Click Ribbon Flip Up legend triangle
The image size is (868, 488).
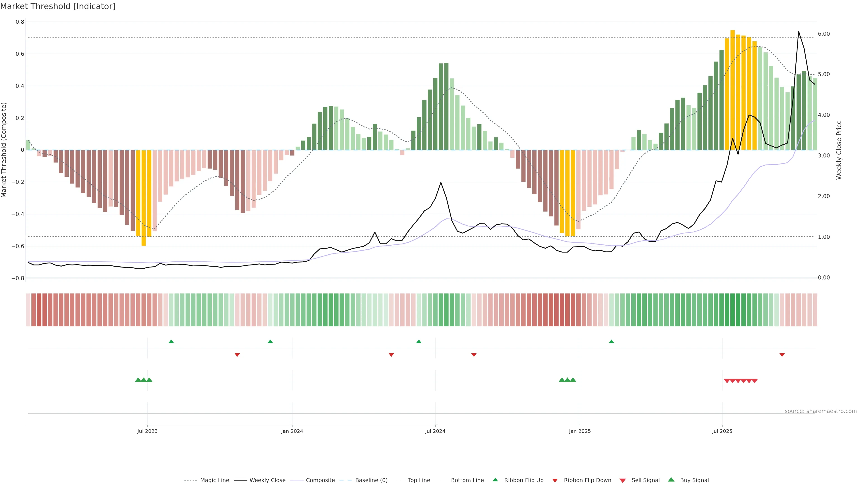click(x=495, y=480)
